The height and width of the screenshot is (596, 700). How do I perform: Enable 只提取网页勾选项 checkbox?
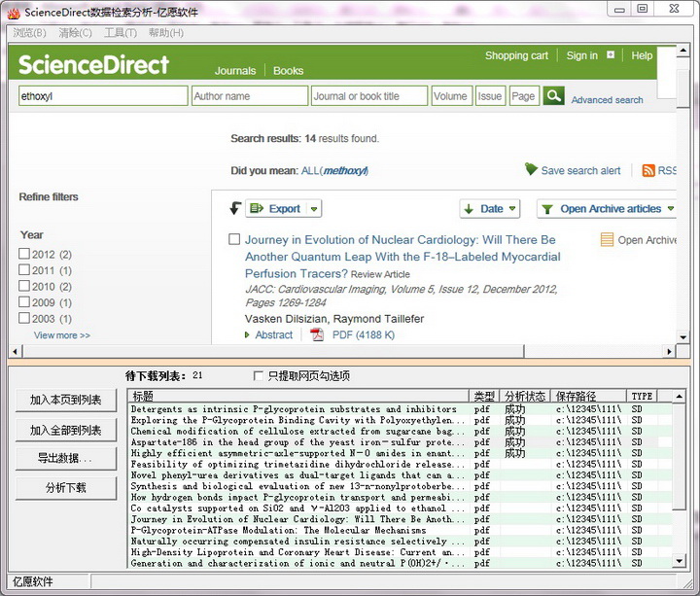coord(258,375)
